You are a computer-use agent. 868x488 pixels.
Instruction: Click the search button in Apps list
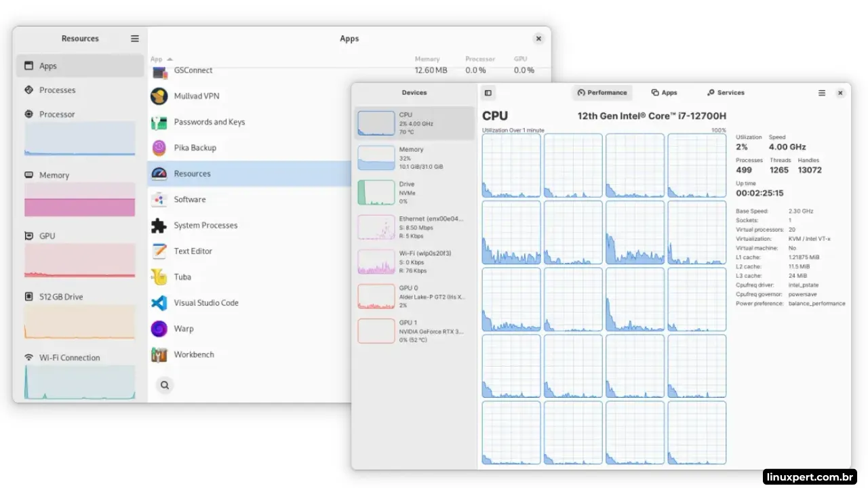click(165, 385)
